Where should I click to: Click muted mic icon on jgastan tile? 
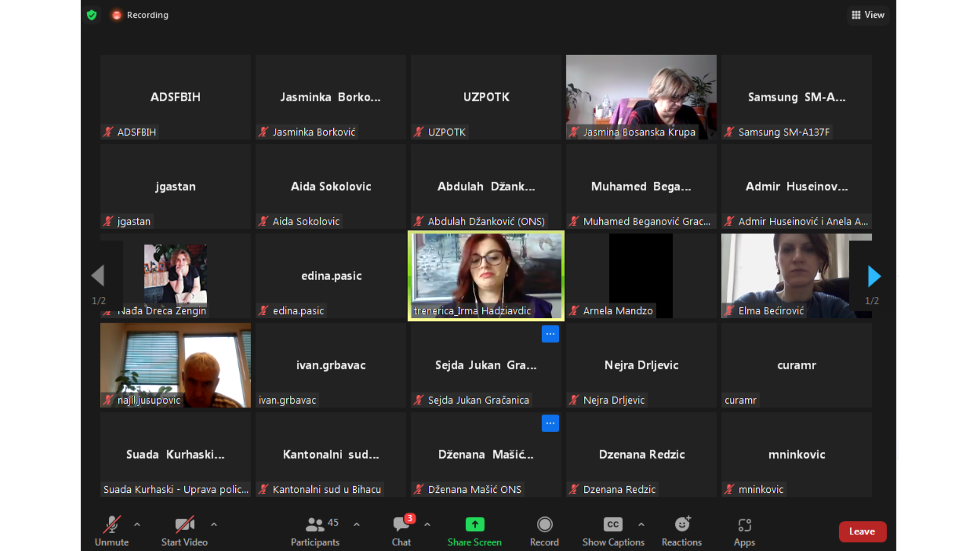108,221
